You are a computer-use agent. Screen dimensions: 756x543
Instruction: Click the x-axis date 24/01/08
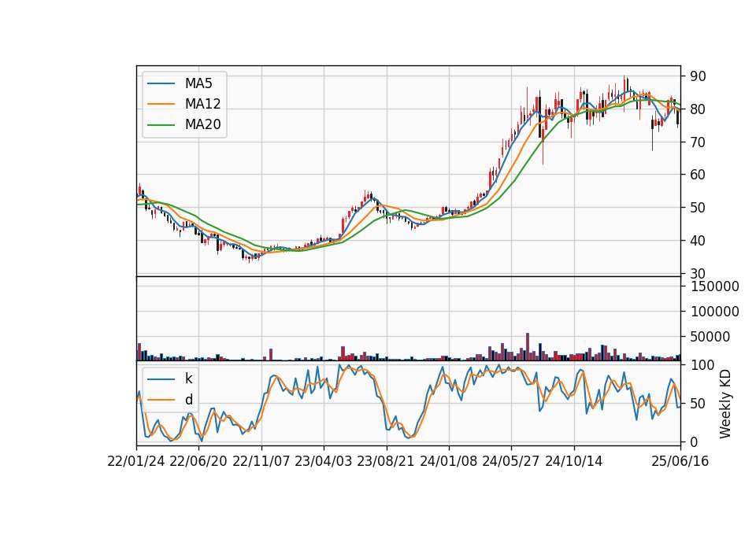click(448, 462)
